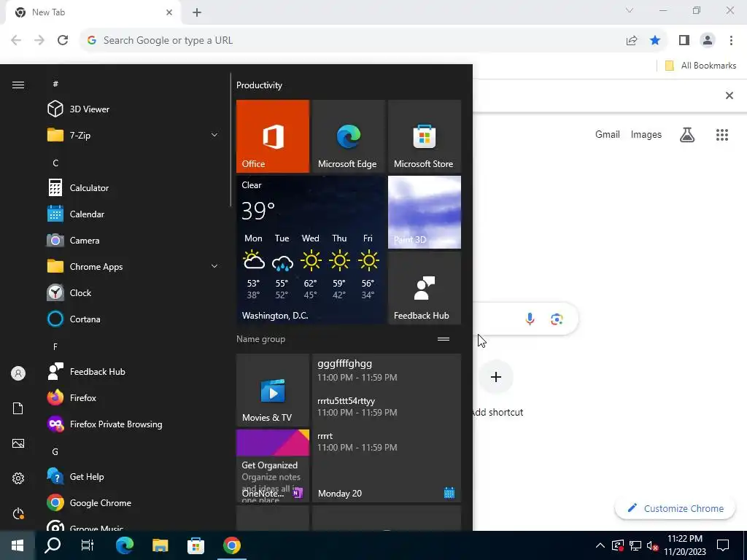Open a new Chrome tab with plus

(197, 12)
